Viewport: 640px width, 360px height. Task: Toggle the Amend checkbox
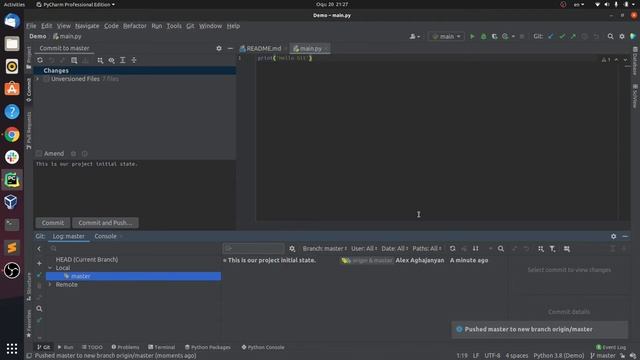39,153
